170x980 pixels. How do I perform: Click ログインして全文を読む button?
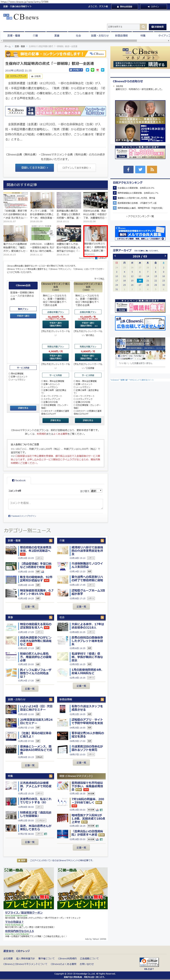pos(77,167)
